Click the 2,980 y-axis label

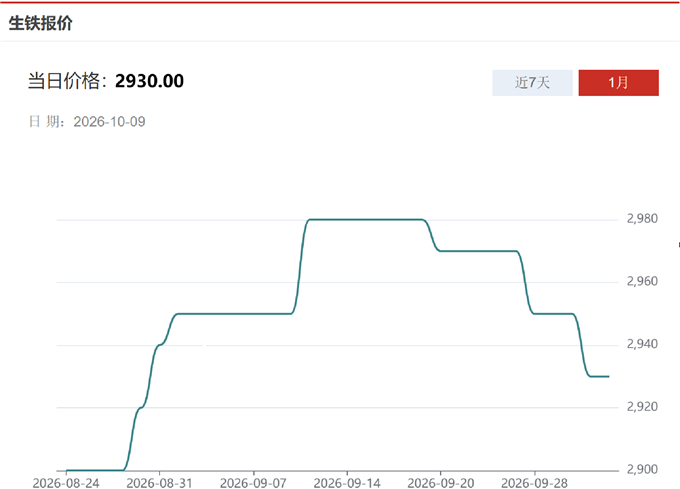[642, 218]
